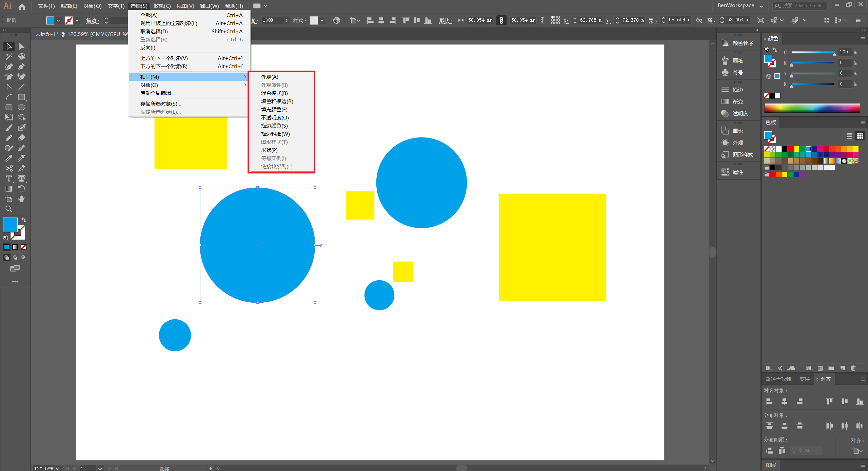The image size is (868, 471).
Task: Set paint mode to None in toolbar
Action: tap(24, 247)
